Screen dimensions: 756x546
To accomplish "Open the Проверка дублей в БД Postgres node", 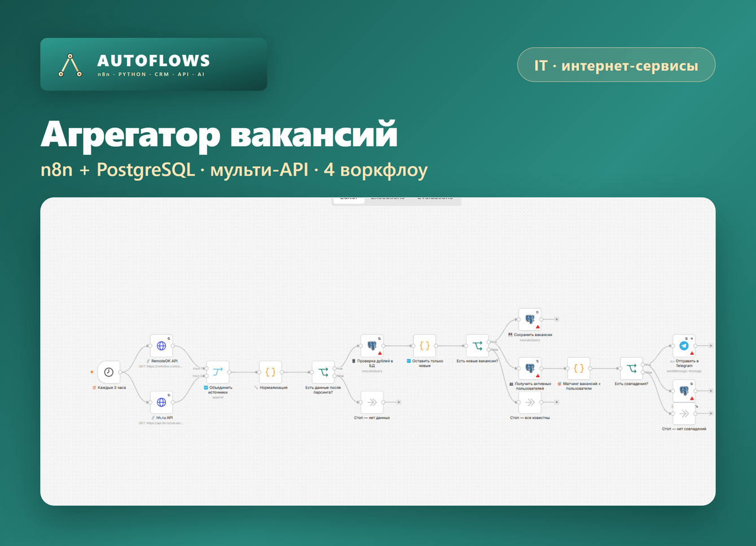I will [372, 346].
